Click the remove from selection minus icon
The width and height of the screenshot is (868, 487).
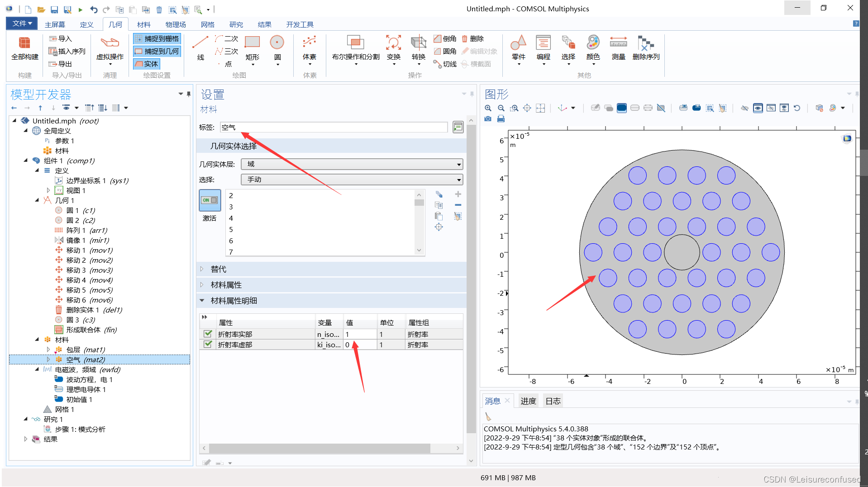click(x=458, y=205)
